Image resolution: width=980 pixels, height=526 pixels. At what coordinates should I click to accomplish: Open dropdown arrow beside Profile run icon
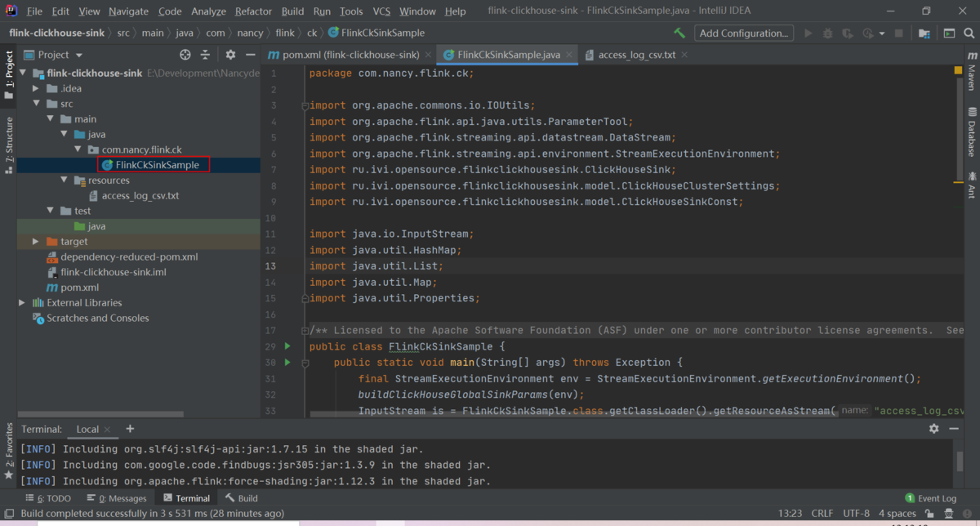[882, 33]
